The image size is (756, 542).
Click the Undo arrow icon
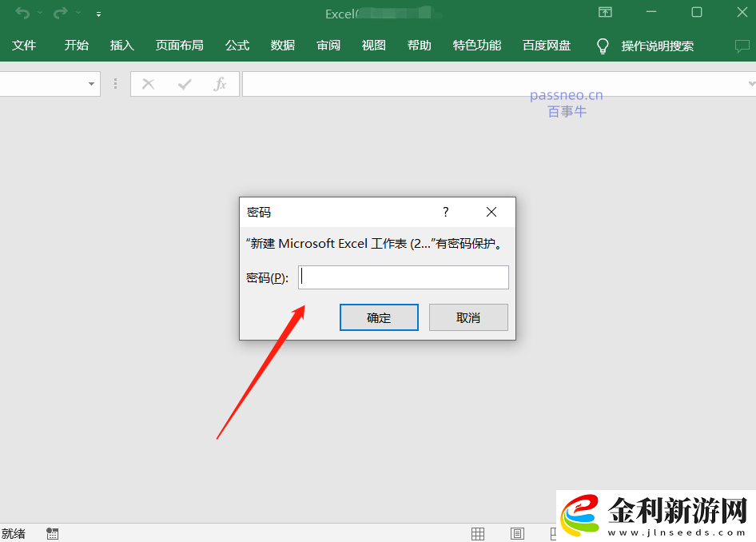click(x=22, y=13)
